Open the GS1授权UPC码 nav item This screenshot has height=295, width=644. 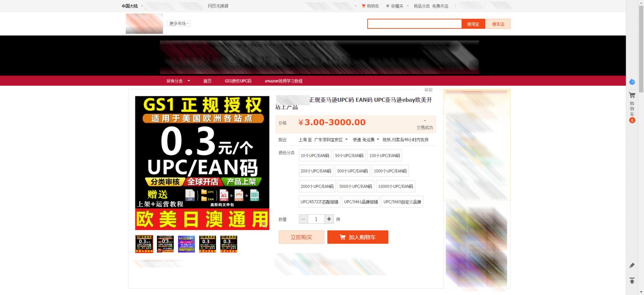pyautogui.click(x=238, y=81)
